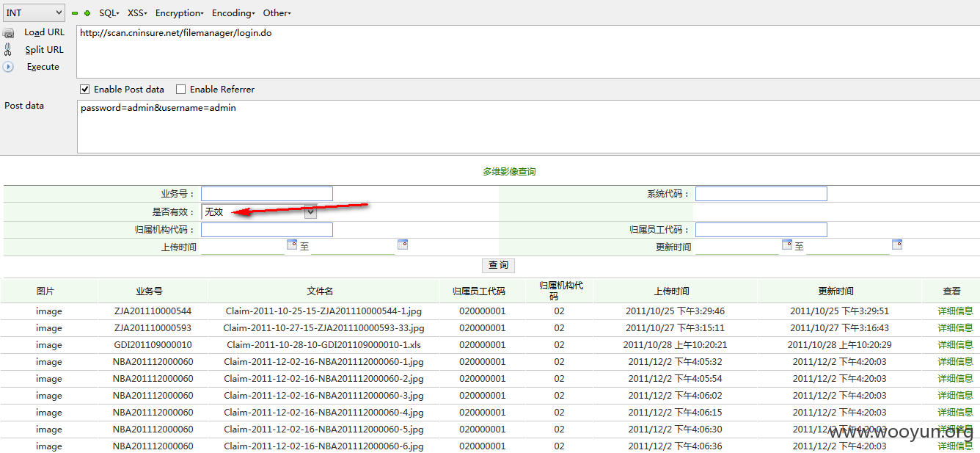The height and width of the screenshot is (453, 980).
Task: Focus the 业务号 input field
Action: tap(267, 194)
